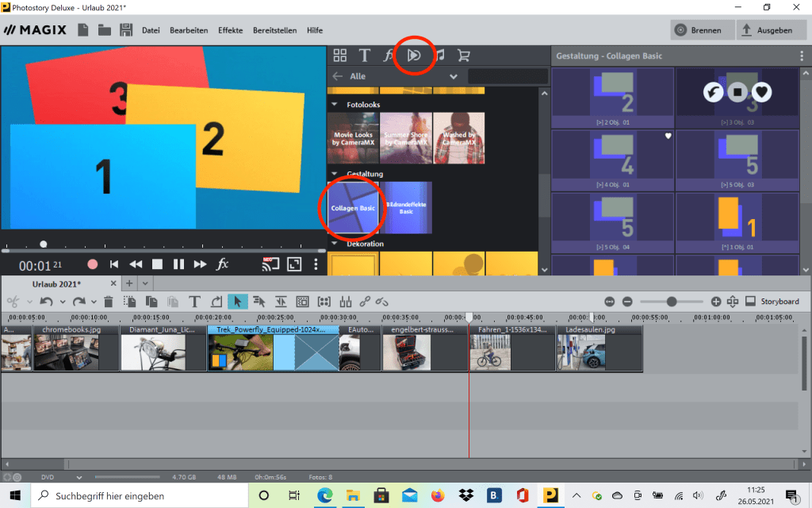812x508 pixels.
Task: Ungroup objects with the broken-chain icon
Action: coord(382,302)
